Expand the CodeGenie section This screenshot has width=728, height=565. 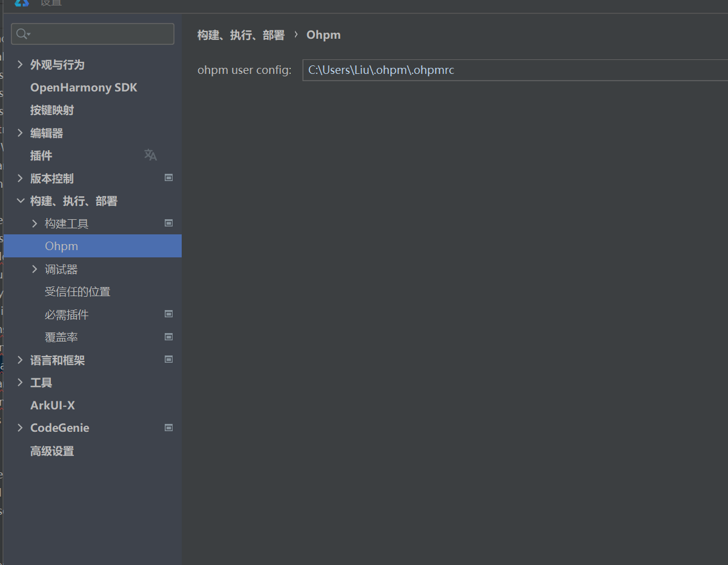(20, 428)
